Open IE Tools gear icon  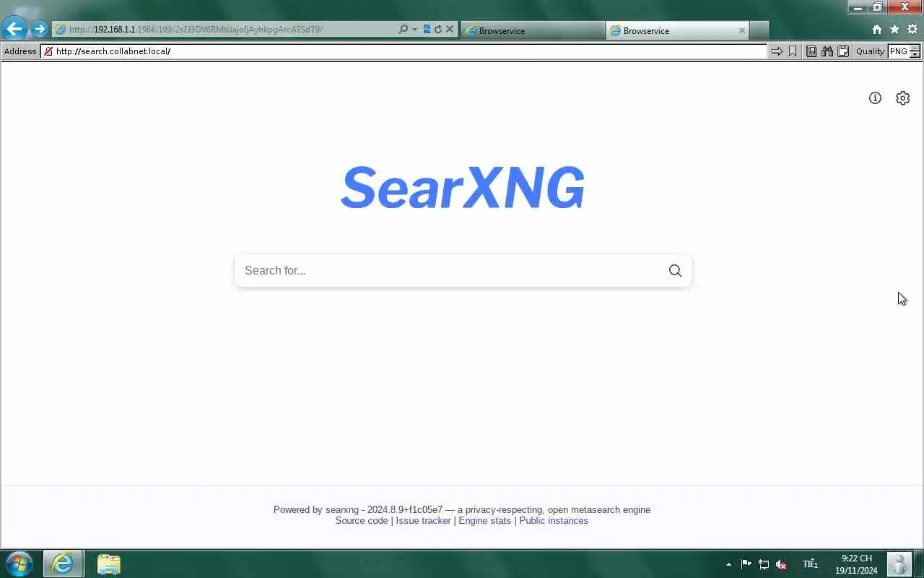coord(912,30)
